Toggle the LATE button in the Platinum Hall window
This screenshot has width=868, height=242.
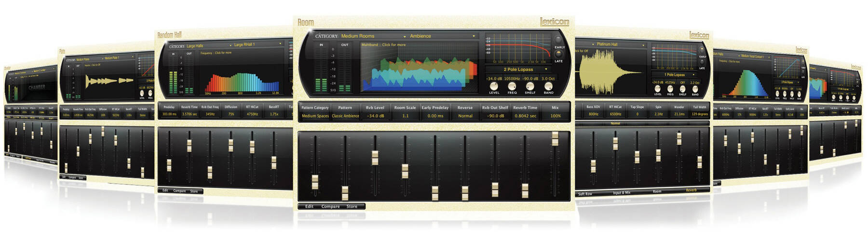702,62
